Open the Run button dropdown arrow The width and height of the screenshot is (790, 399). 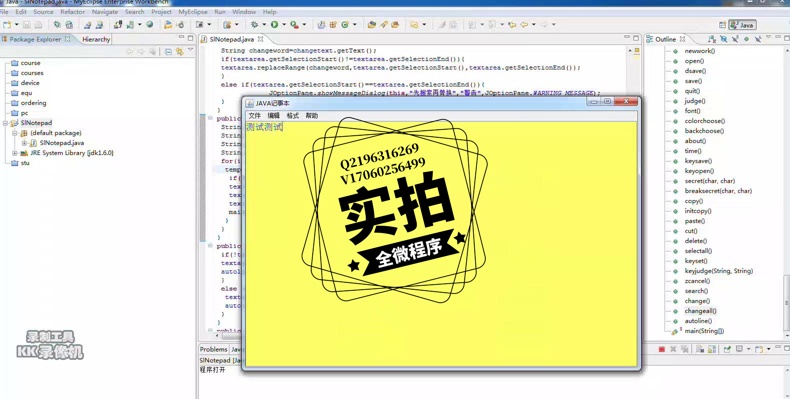tap(284, 24)
